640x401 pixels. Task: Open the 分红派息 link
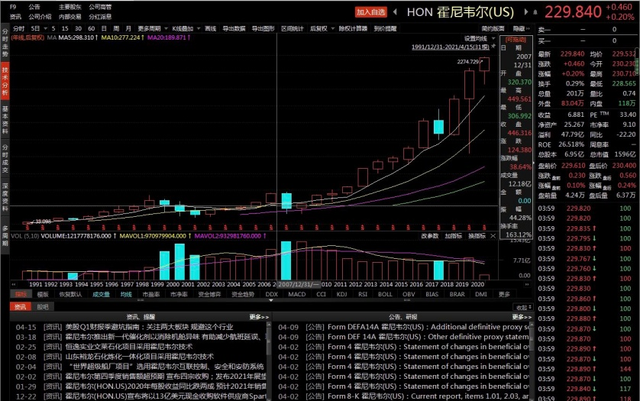(100, 17)
